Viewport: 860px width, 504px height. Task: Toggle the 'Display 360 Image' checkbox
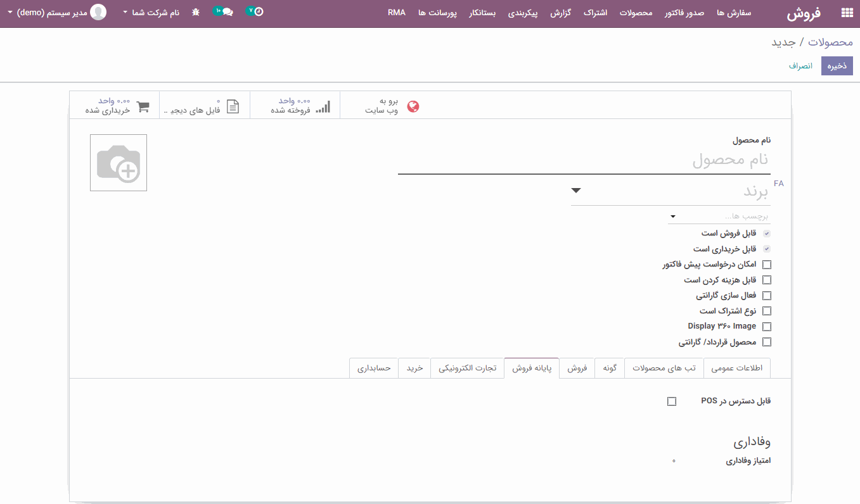767,327
